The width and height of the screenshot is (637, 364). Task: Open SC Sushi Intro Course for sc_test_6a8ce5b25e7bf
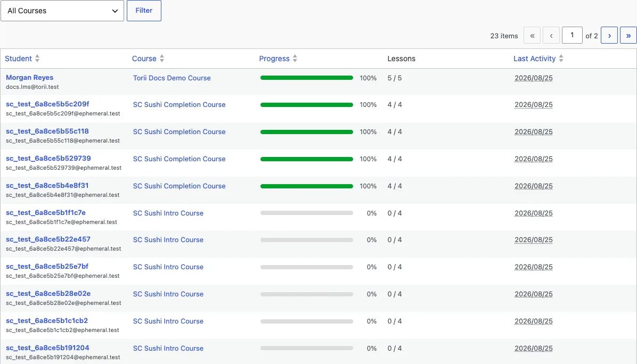(168, 268)
